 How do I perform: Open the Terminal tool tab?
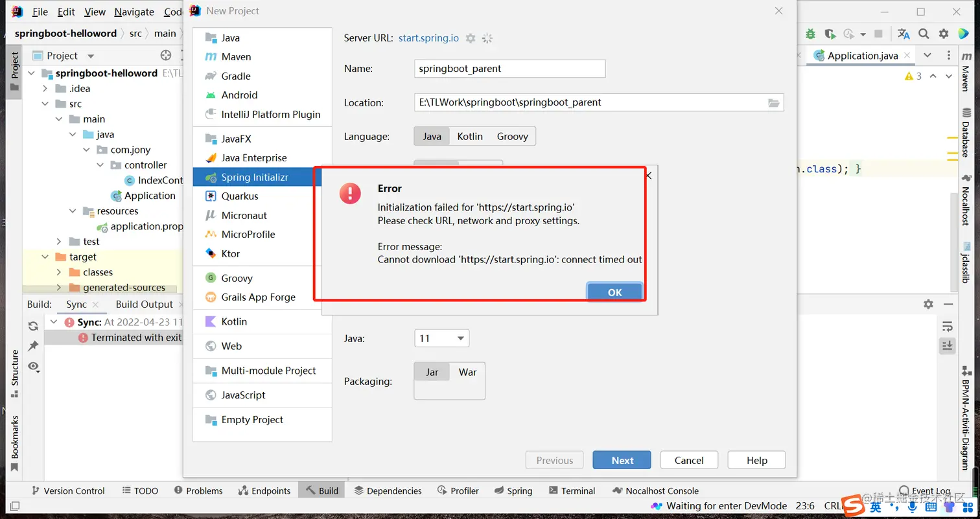(x=572, y=490)
